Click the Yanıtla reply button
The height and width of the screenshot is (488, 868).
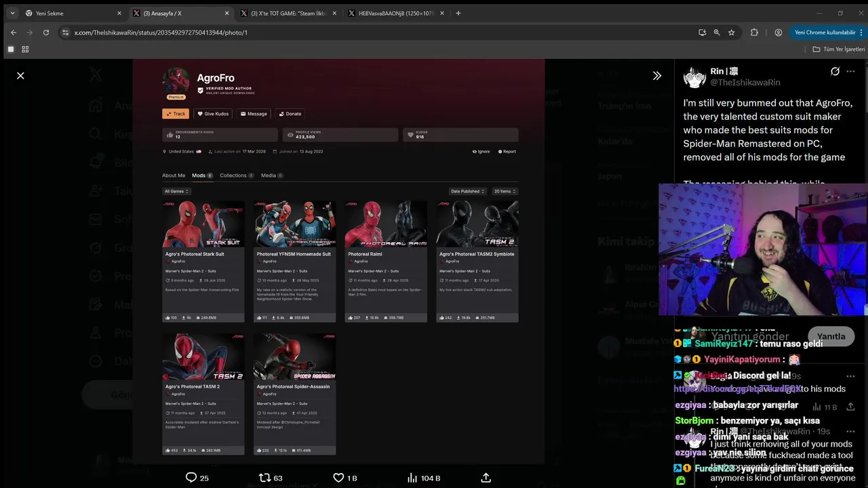831,336
